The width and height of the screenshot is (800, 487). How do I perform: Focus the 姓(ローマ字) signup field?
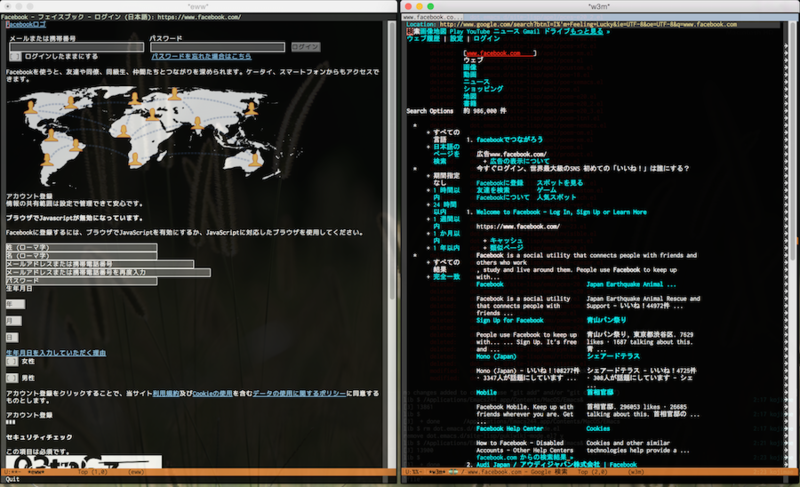pos(82,247)
